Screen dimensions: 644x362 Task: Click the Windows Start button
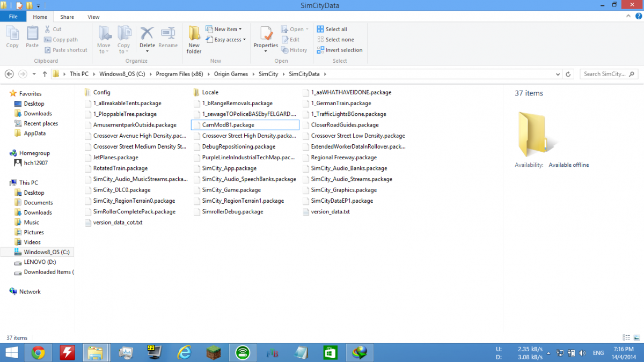tap(11, 352)
